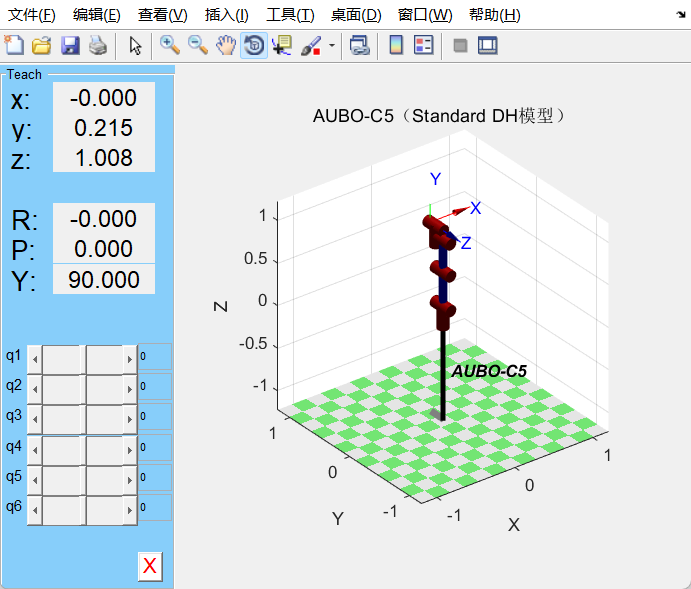The height and width of the screenshot is (589, 691).
Task: Click the q4 slider track
Action: (x=82, y=450)
